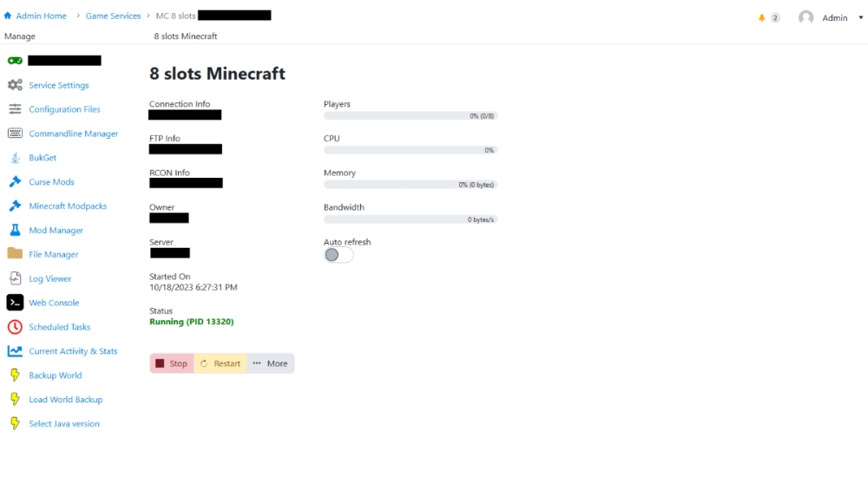Click the Scheduled Tasks clock icon
Screen dimensions: 868x503
pyautogui.click(x=15, y=327)
